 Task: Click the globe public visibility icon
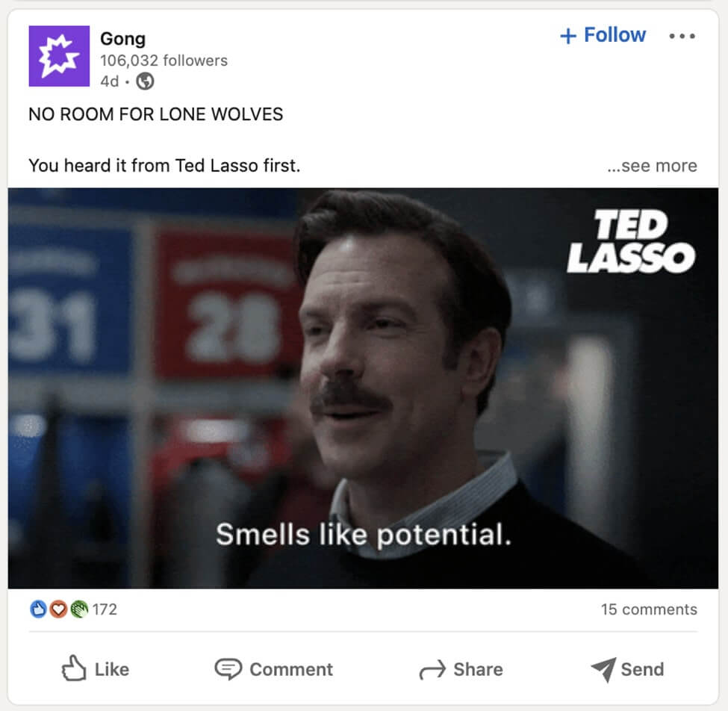tap(145, 81)
